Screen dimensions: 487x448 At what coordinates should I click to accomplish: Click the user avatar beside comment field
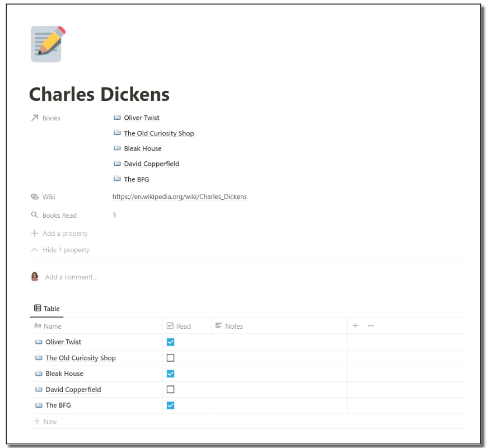[x=35, y=277]
